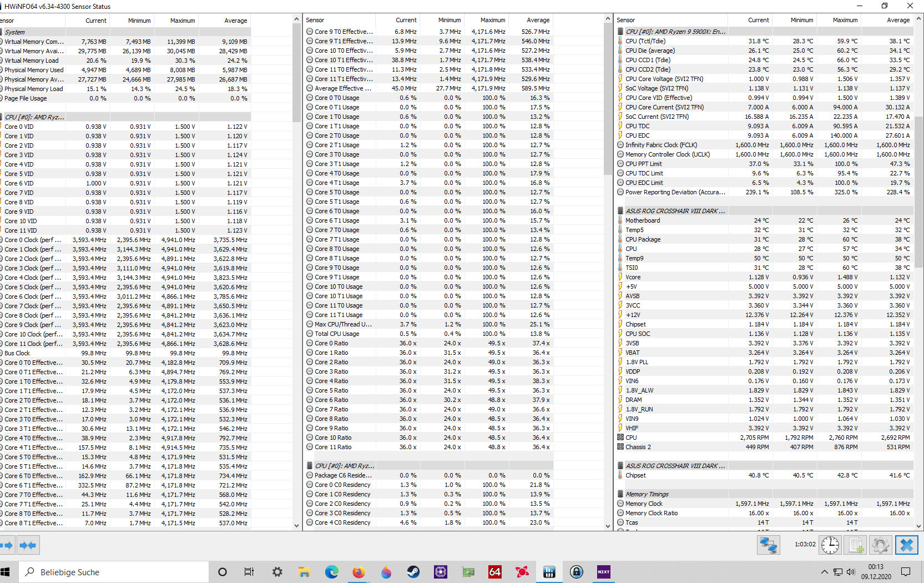Screen dimensions: 924x583
Task: Select the Core 0 Clock (perf row
Action: pyautogui.click(x=125, y=240)
